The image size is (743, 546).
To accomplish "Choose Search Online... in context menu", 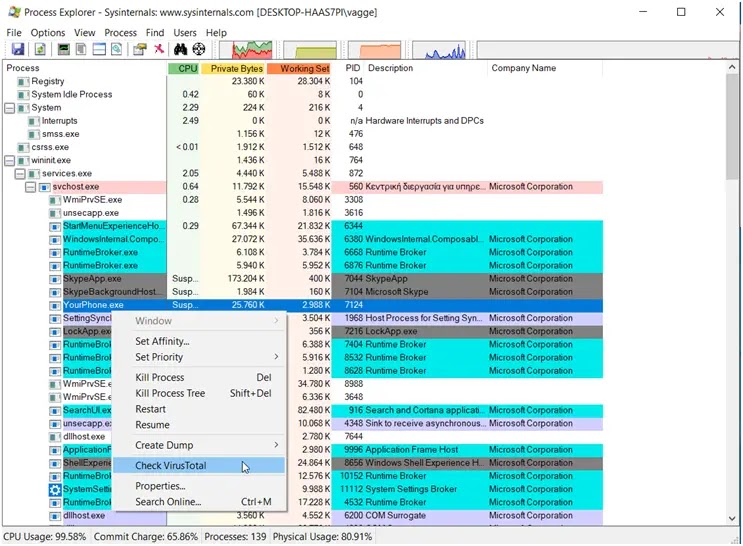I will (199, 501).
